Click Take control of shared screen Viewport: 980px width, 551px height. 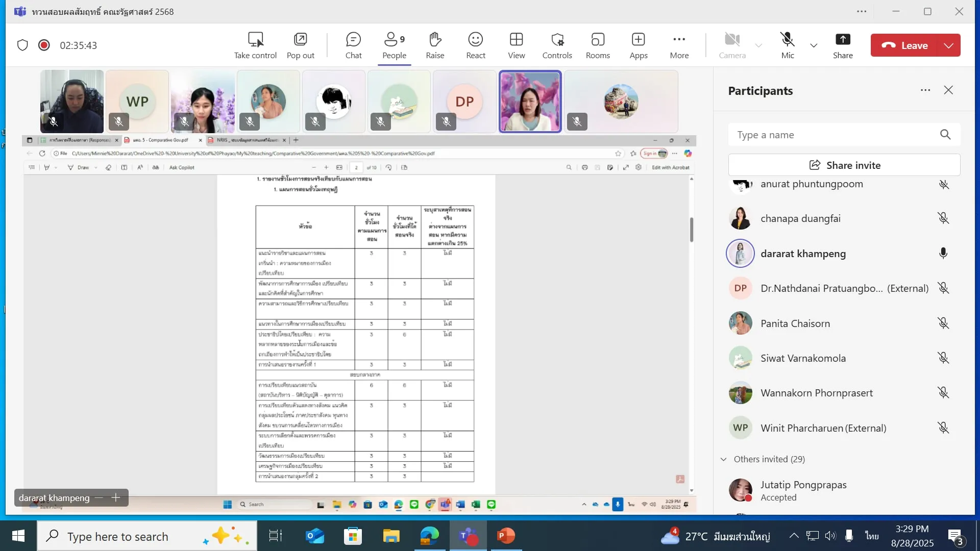point(255,45)
